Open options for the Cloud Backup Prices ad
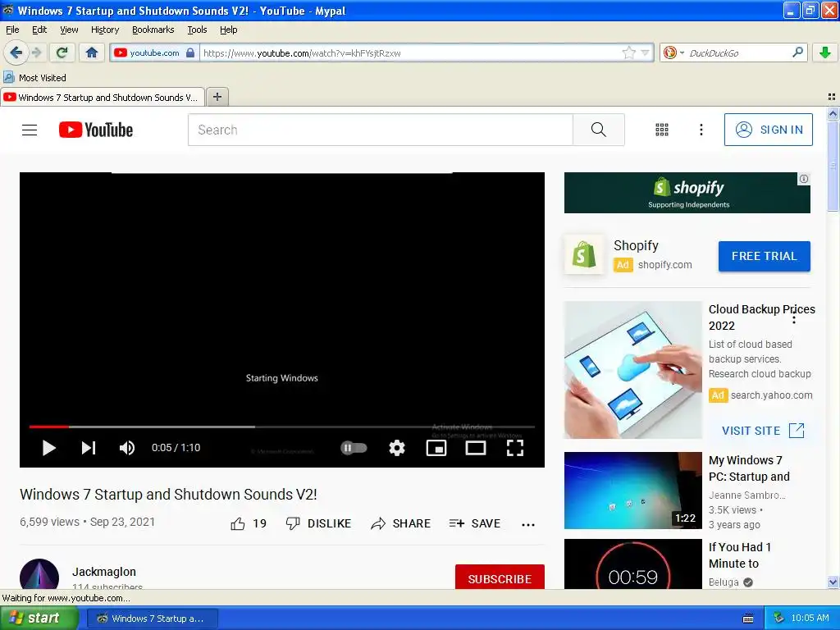This screenshot has height=630, width=840. pyautogui.click(x=794, y=317)
